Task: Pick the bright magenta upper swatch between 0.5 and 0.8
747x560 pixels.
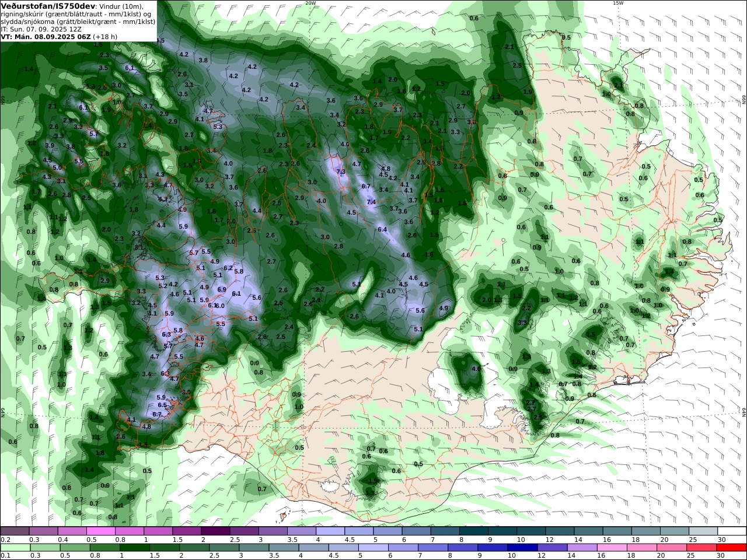Action: (x=101, y=531)
